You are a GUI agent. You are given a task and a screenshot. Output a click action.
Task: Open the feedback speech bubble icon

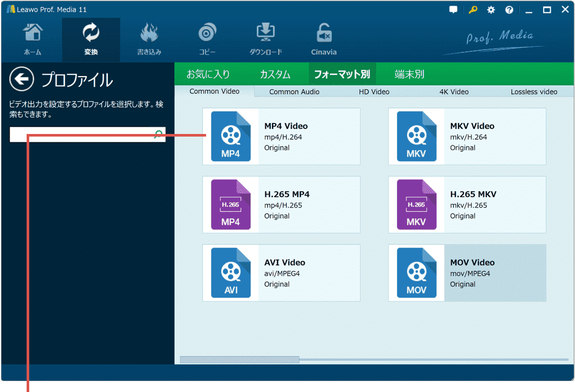(x=454, y=10)
